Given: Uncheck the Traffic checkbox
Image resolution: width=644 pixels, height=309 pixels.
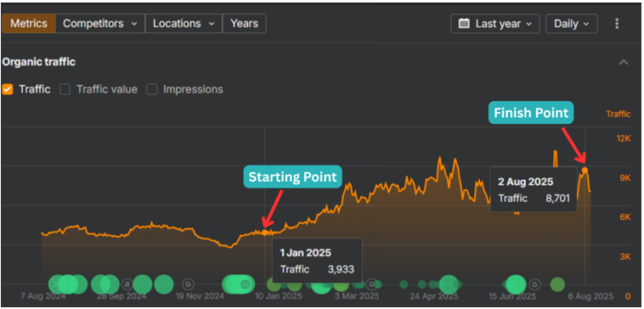Looking at the screenshot, I should click(x=8, y=89).
